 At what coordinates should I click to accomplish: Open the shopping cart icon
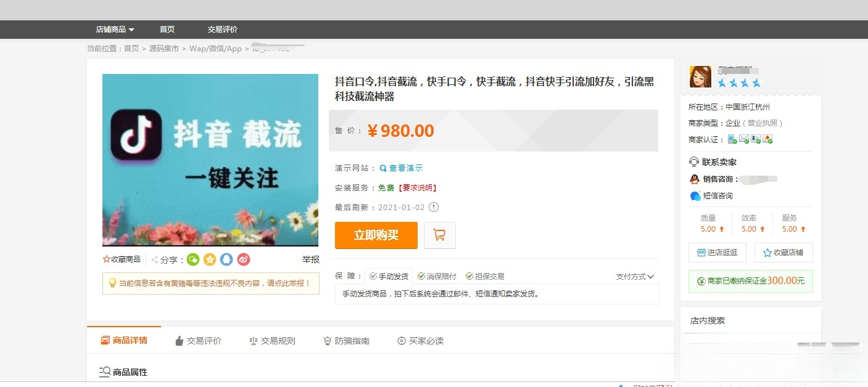[439, 235]
